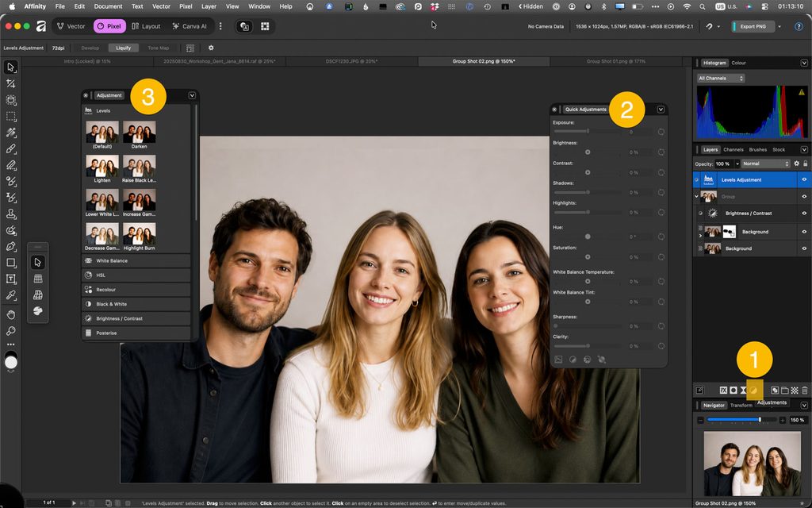812x508 pixels.
Task: Expand the masked Background layer with its chevron
Action: tap(701, 235)
